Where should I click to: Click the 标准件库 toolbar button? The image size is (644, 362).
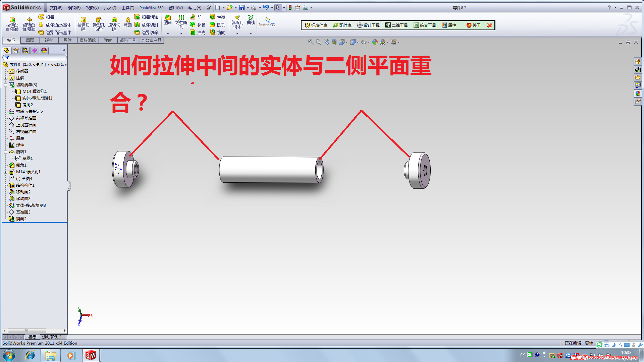(x=316, y=25)
